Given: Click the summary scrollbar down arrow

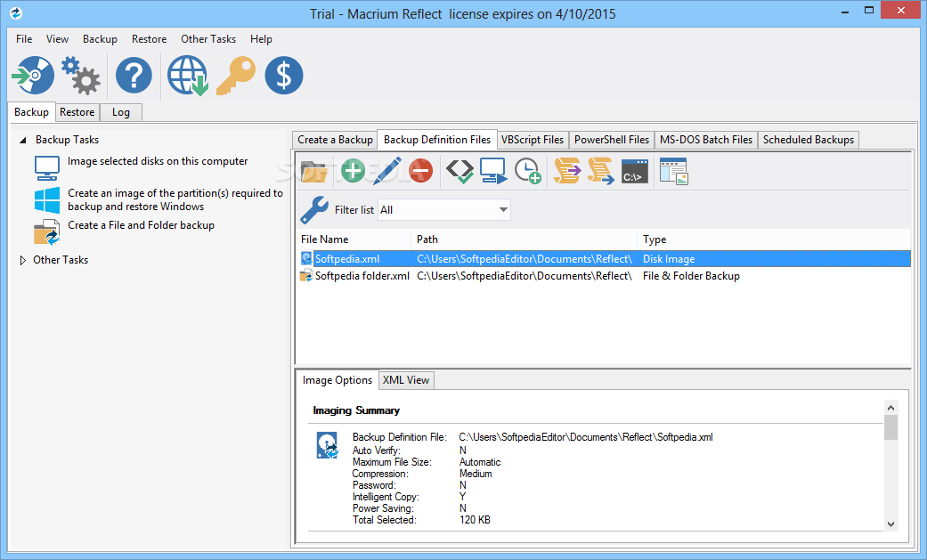Looking at the screenshot, I should tap(891, 524).
